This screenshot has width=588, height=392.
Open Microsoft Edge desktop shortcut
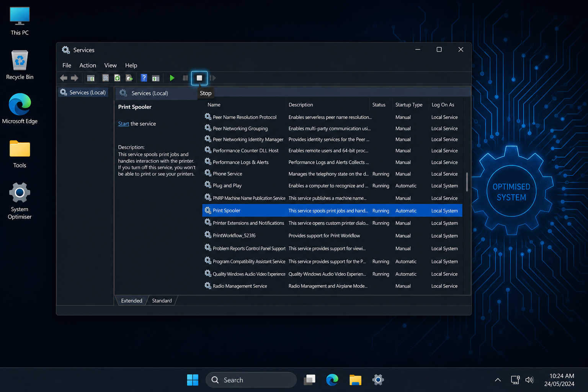click(20, 109)
